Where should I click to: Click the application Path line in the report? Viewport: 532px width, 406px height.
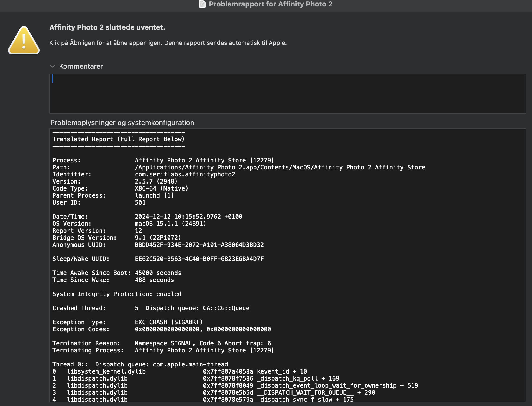pyautogui.click(x=280, y=167)
